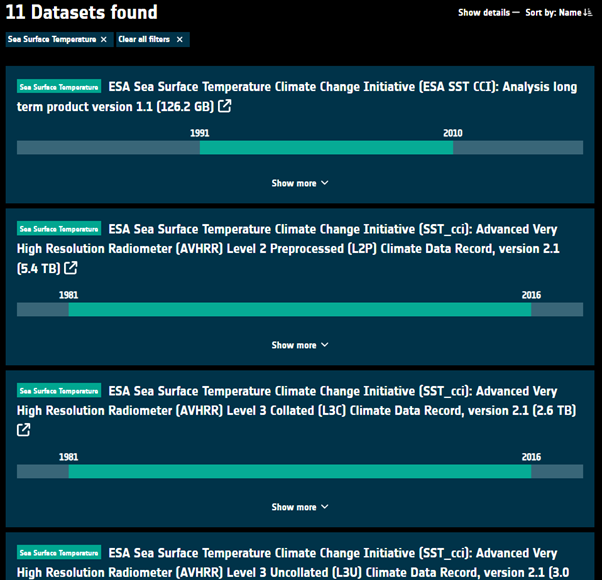602x580 pixels.
Task: Expand Show more for AVHRR L2P dataset
Action: 300,345
